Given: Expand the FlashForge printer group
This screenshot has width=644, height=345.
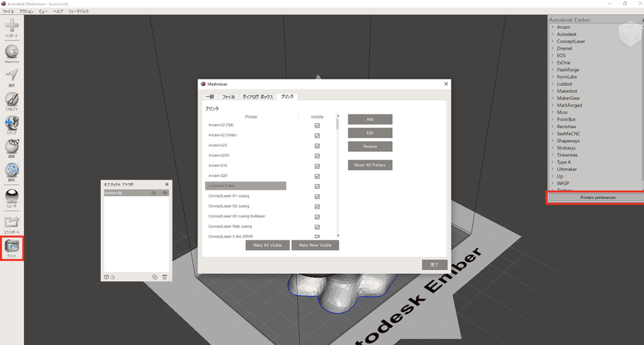Looking at the screenshot, I should 552,70.
